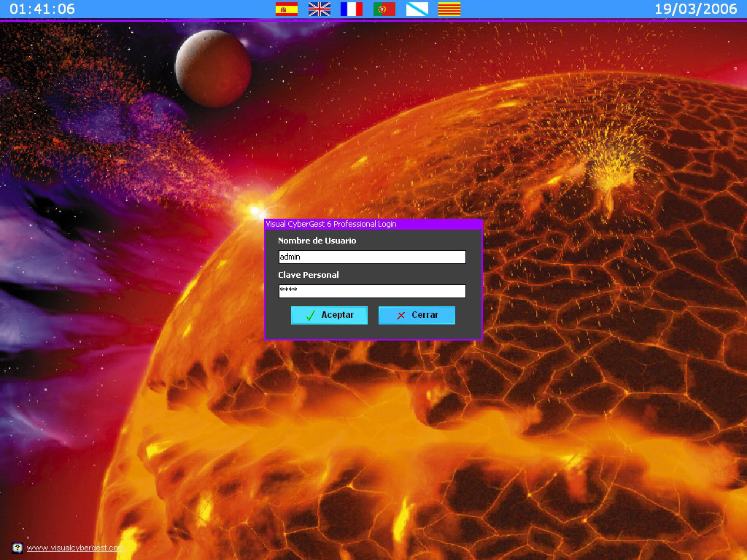
Task: Pick the Galician flag language
Action: point(417,9)
